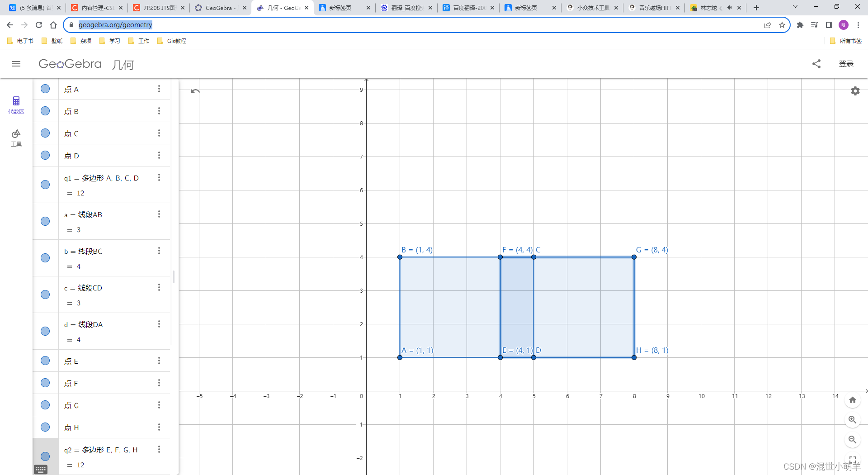Viewport: 868px width, 475px height.
Task: Click the 登录 sign-in button
Action: click(x=846, y=64)
